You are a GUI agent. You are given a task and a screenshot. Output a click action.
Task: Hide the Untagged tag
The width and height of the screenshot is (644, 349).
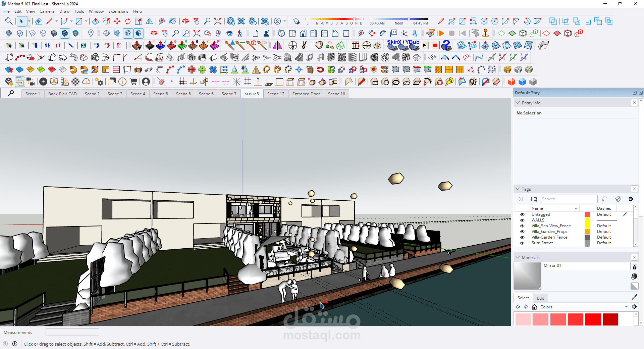coord(522,214)
